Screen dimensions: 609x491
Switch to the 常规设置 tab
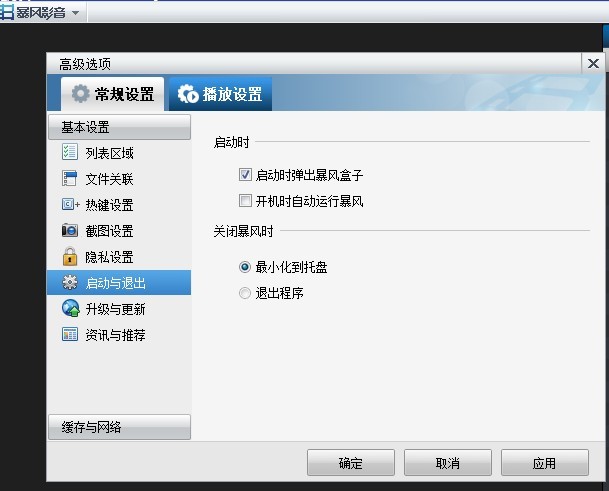tap(113, 94)
